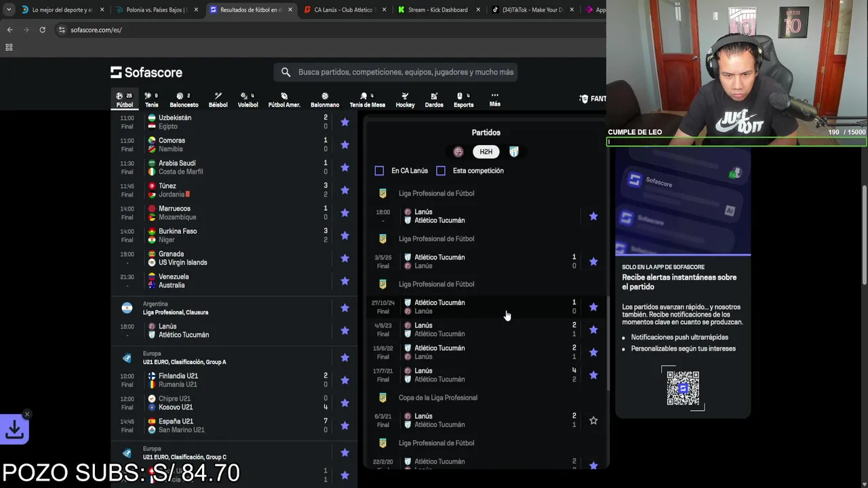Click the download icon overlay
The height and width of the screenshot is (488, 868).
pyautogui.click(x=14, y=430)
